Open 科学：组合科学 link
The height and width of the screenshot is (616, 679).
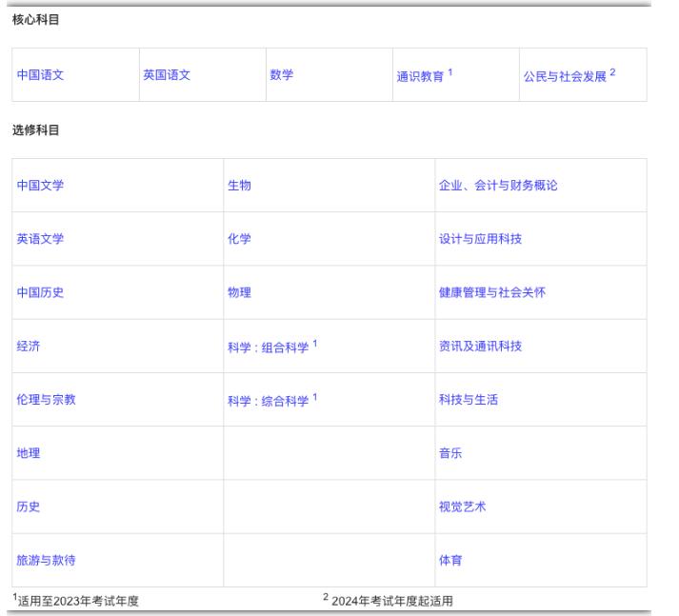click(x=268, y=348)
